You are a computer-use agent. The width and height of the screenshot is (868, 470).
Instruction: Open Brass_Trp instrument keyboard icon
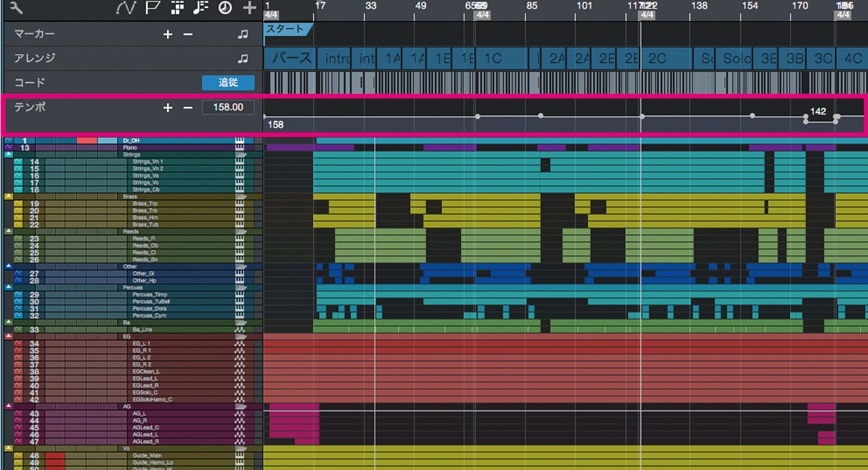[239, 203]
